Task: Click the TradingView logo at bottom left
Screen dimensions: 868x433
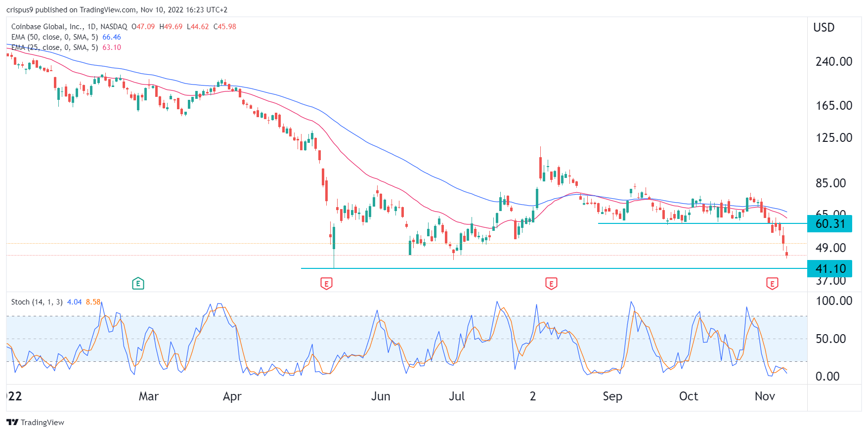Action: click(35, 422)
